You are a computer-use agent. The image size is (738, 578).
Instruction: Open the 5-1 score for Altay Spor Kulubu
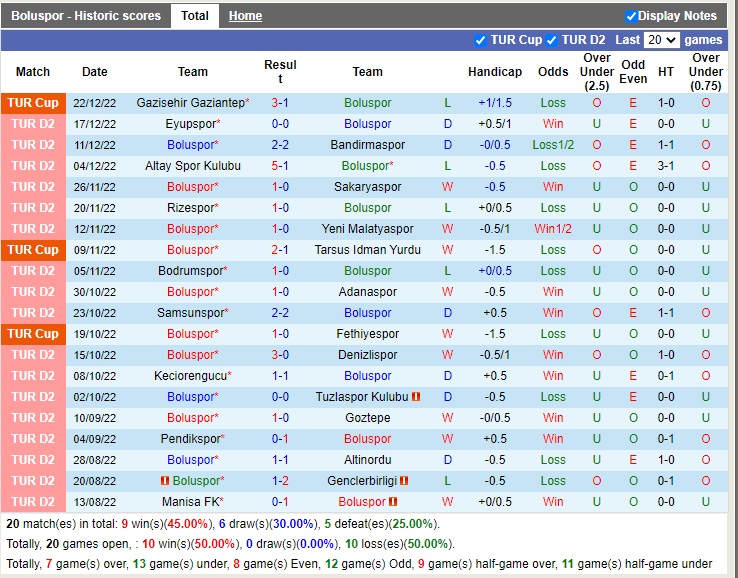point(280,166)
